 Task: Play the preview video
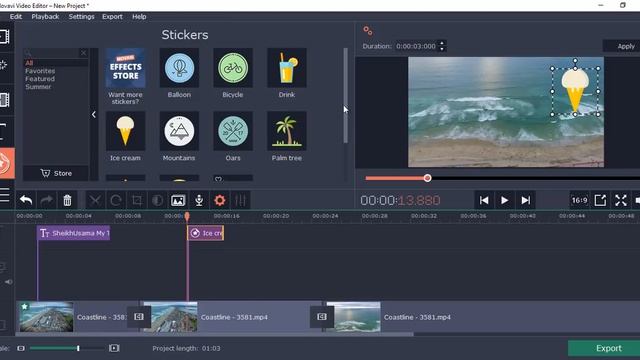[504, 200]
